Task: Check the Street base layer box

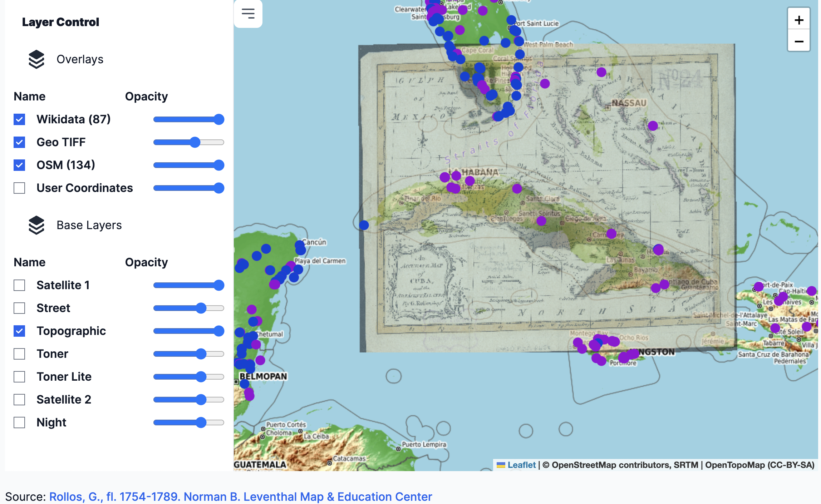Action: point(19,308)
